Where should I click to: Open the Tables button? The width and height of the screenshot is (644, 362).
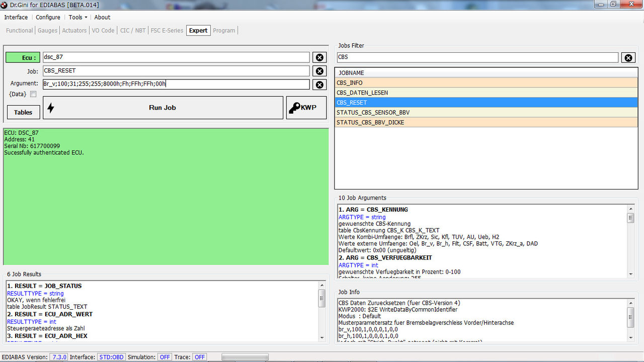[23, 112]
